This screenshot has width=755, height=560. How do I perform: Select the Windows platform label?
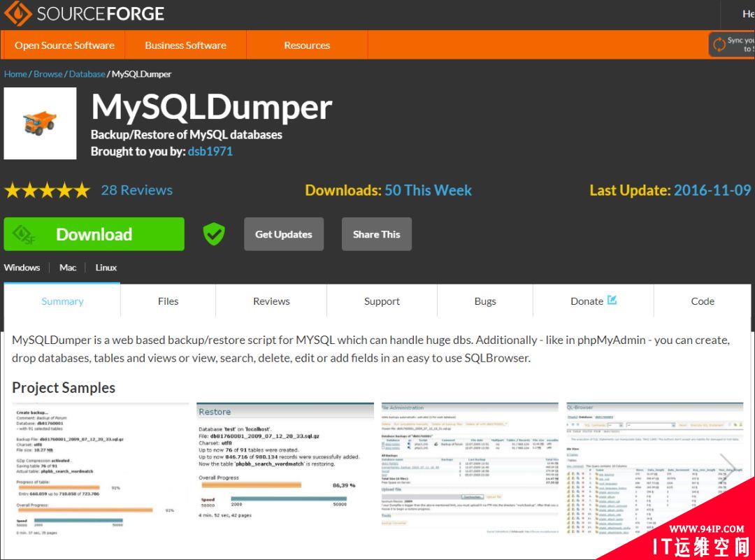click(x=22, y=268)
